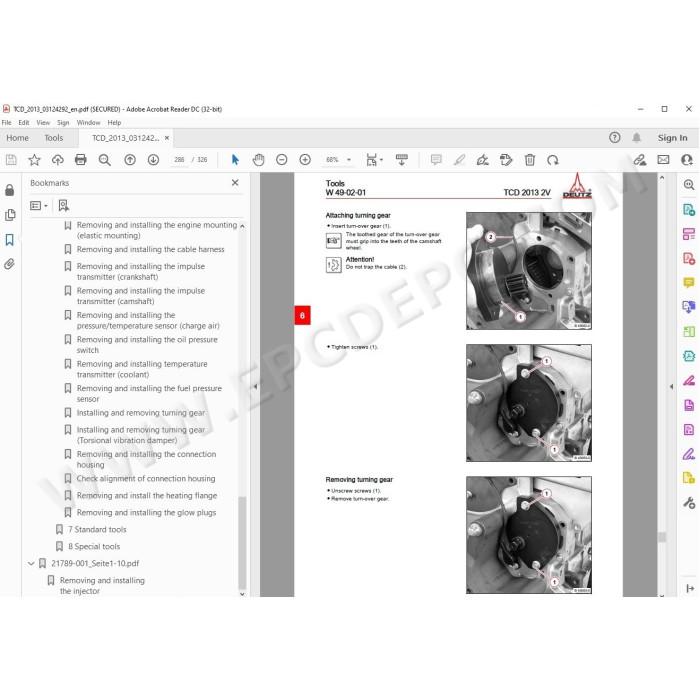Click the document vertical scrollbar thumb
Screen dimensions: 700x700
tap(662, 537)
